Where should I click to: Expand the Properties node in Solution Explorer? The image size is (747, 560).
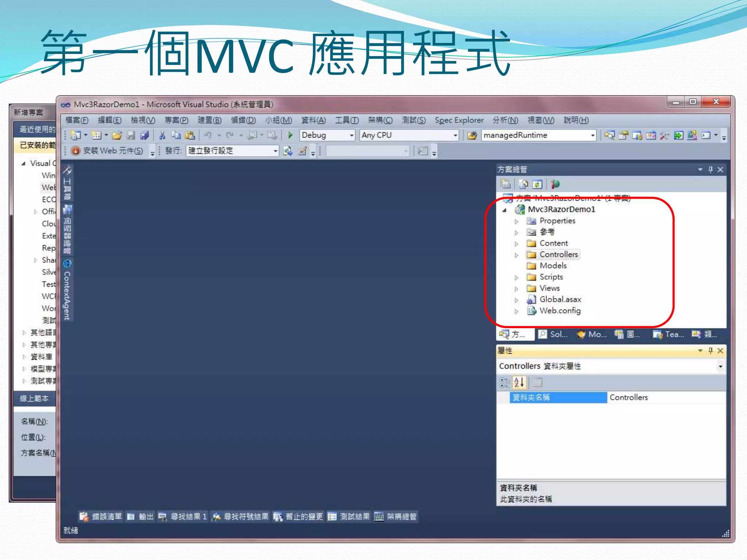pyautogui.click(x=516, y=221)
